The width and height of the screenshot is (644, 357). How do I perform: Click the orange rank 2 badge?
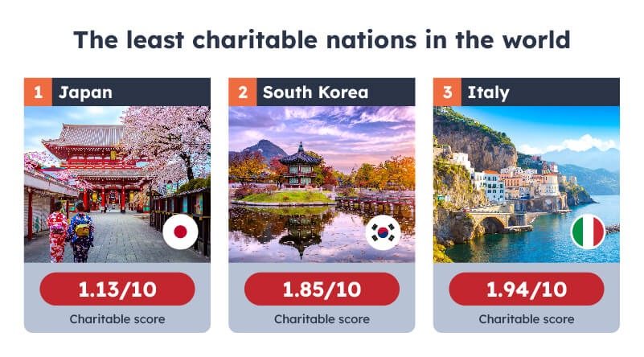tap(242, 92)
